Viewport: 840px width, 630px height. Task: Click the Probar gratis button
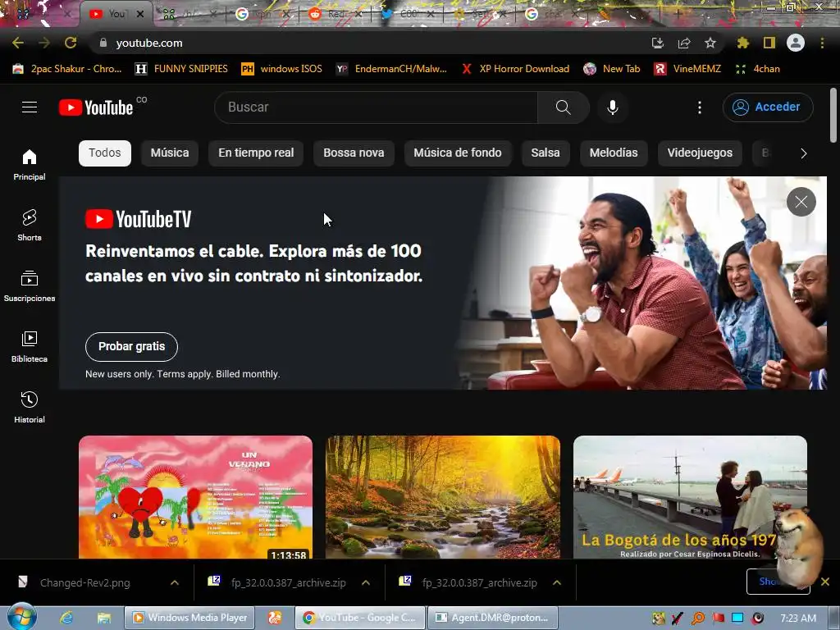click(132, 347)
